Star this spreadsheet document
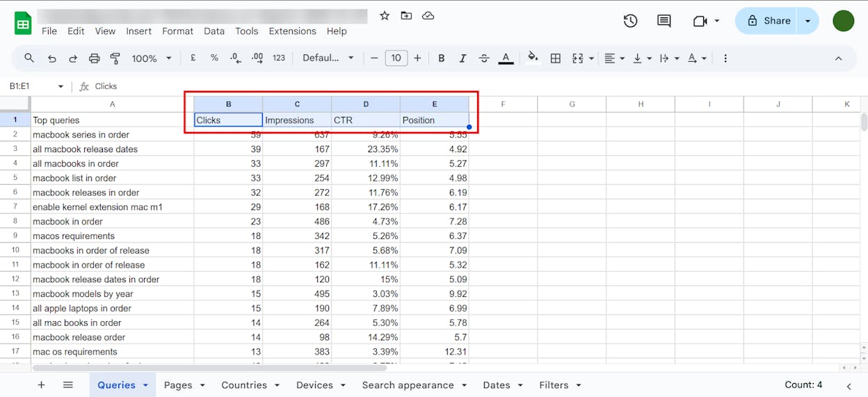Screen dimensions: 868x397 click(x=385, y=15)
